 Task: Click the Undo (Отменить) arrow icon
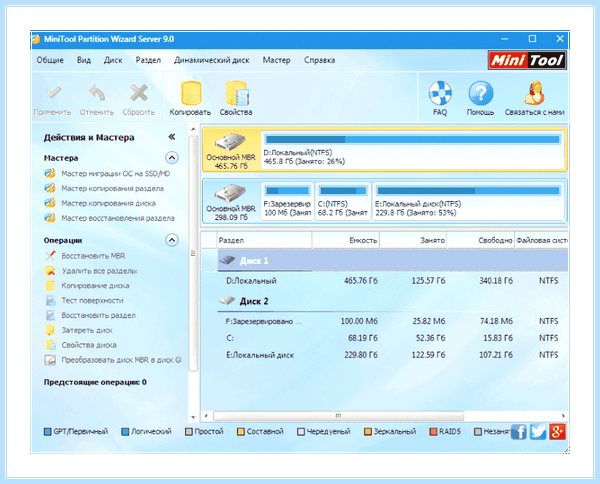(97, 93)
